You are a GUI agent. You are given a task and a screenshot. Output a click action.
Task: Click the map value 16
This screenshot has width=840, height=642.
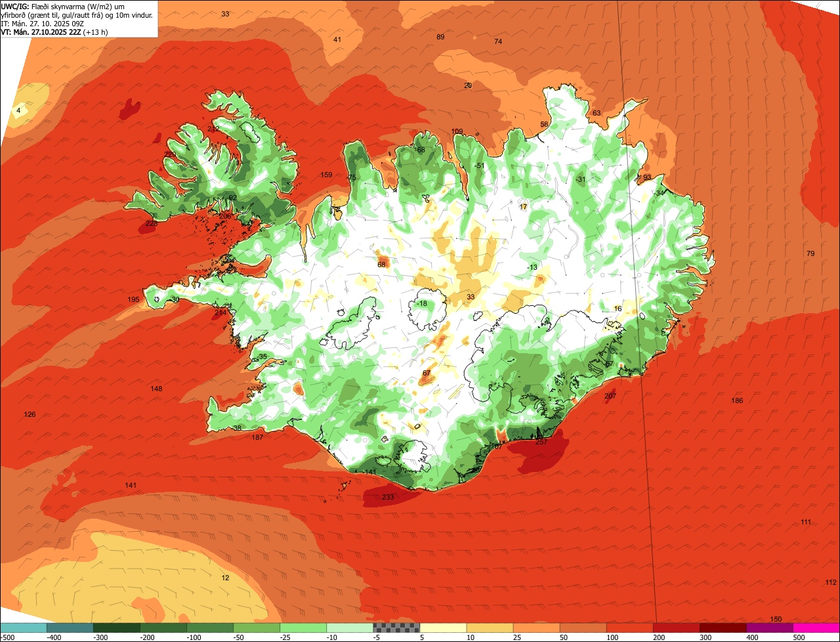[618, 309]
